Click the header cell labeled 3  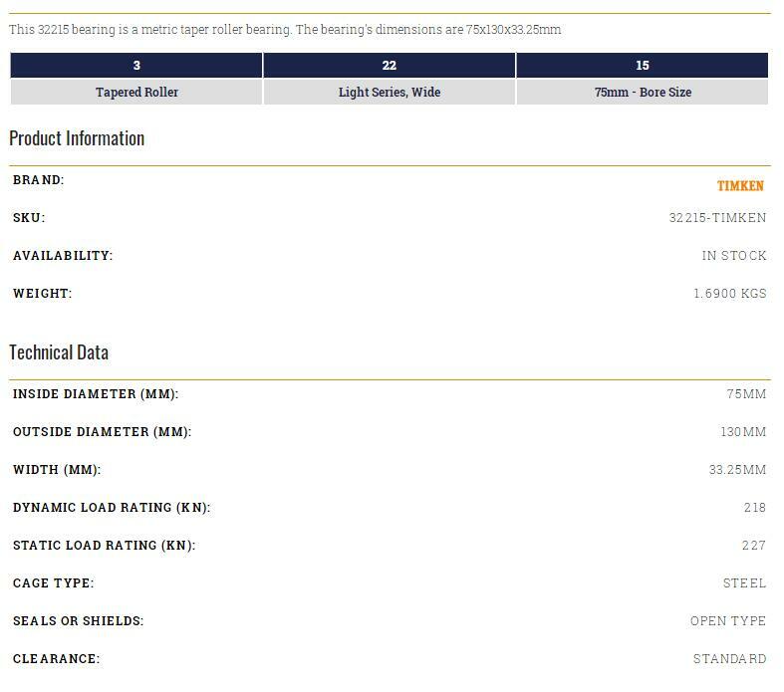click(136, 66)
